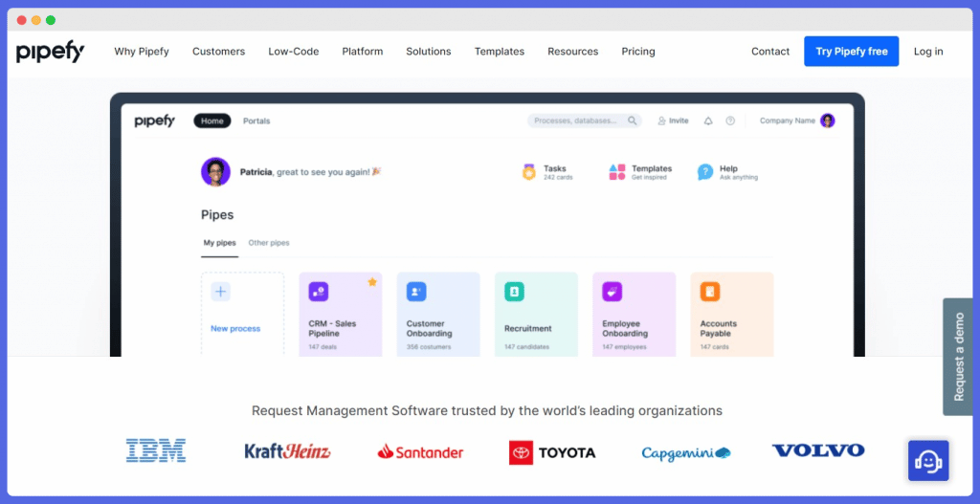Image resolution: width=980 pixels, height=504 pixels.
Task: Click the Log in link
Action: pyautogui.click(x=928, y=52)
